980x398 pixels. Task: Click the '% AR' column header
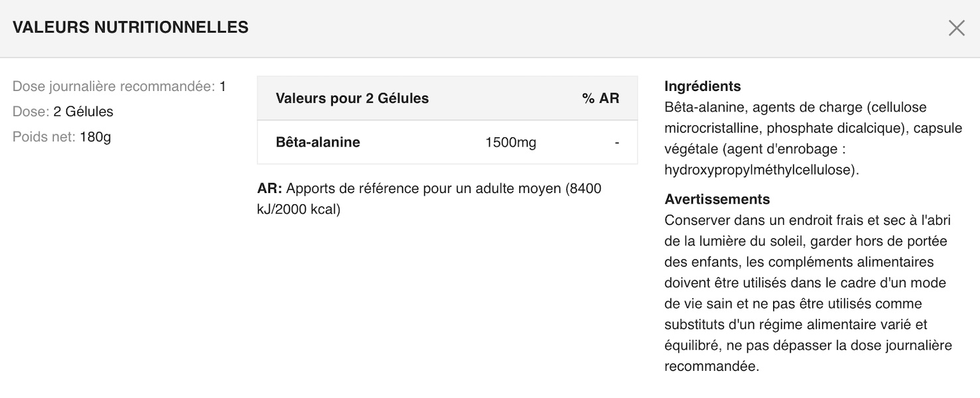600,98
